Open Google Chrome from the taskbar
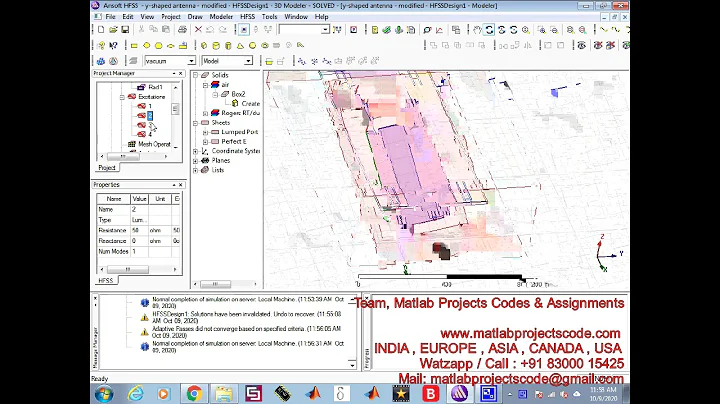The width and height of the screenshot is (720, 404). [194, 394]
